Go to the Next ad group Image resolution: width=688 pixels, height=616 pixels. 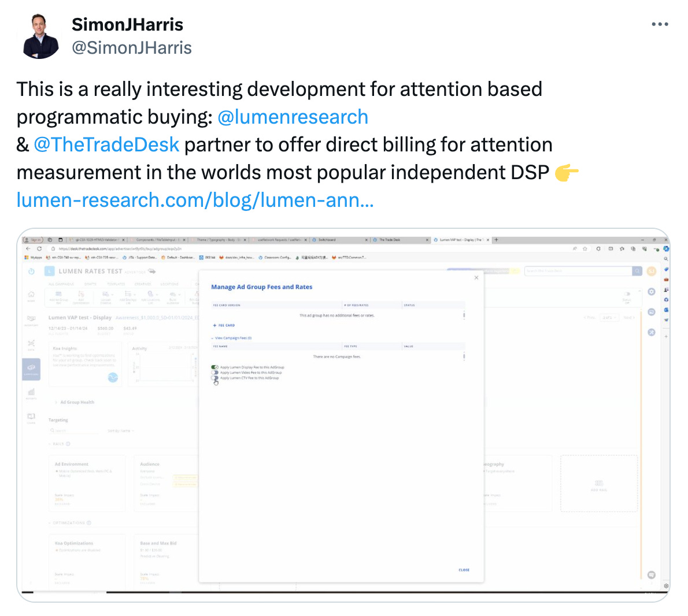(629, 317)
